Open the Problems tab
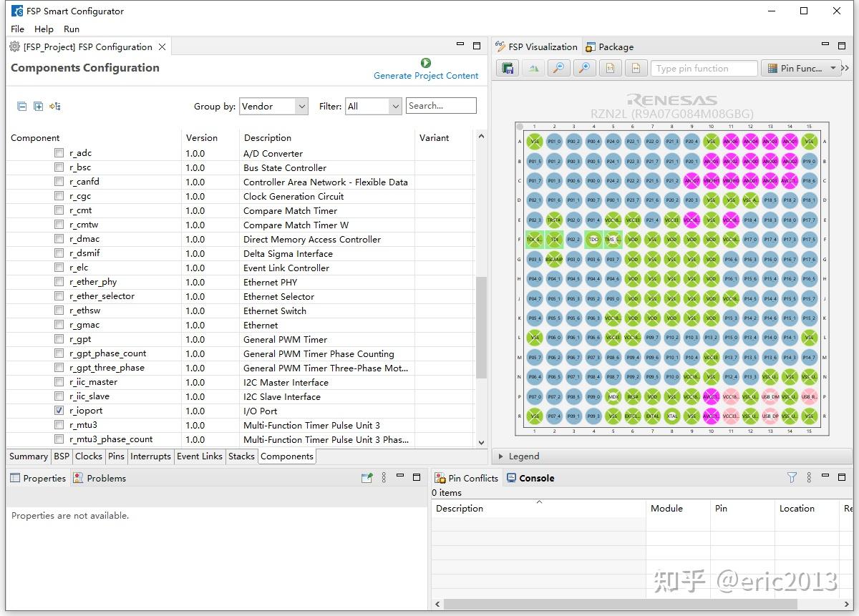This screenshot has width=859, height=616. [100, 478]
